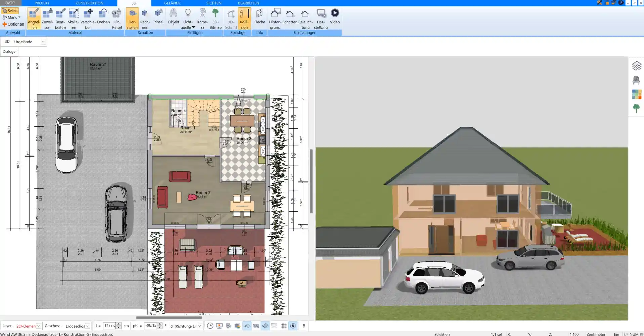Open the DATEI menu
The width and height of the screenshot is (644, 336).
(10, 3)
